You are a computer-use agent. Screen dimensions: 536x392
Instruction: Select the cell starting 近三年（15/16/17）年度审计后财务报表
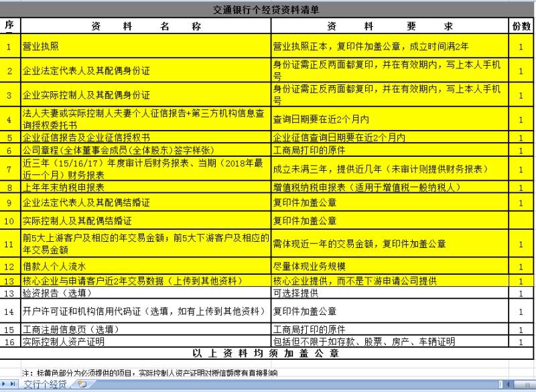point(146,169)
